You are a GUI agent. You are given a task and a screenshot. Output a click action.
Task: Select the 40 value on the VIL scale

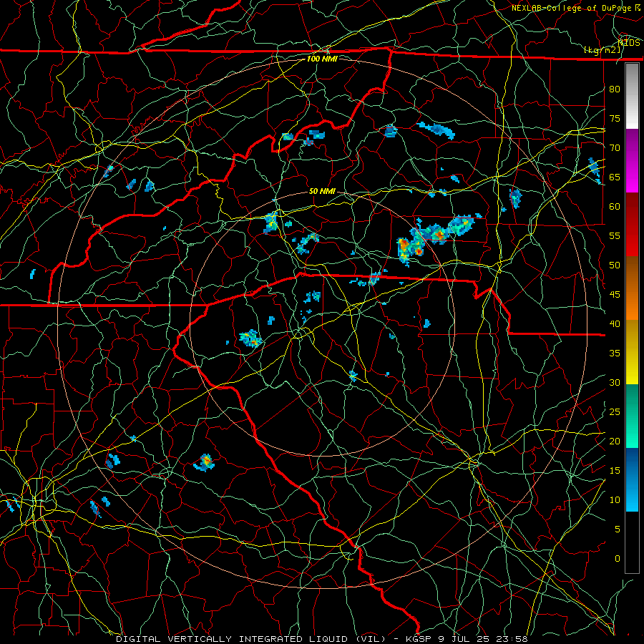coord(615,323)
